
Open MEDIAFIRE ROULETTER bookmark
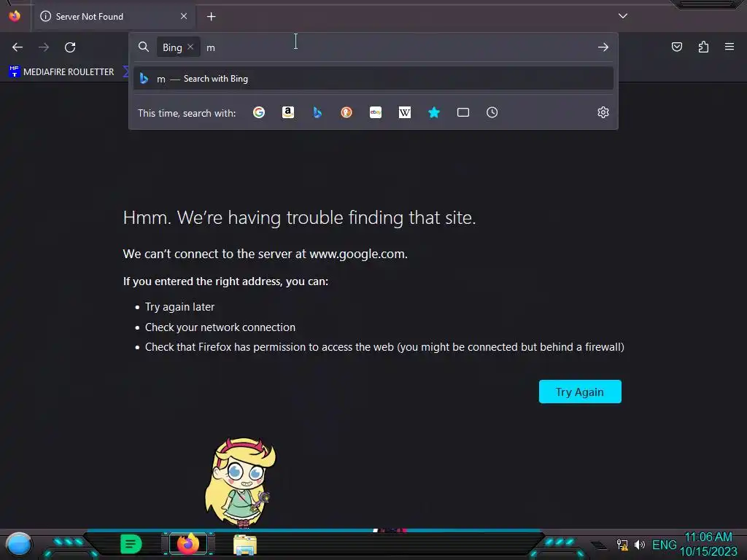point(61,72)
